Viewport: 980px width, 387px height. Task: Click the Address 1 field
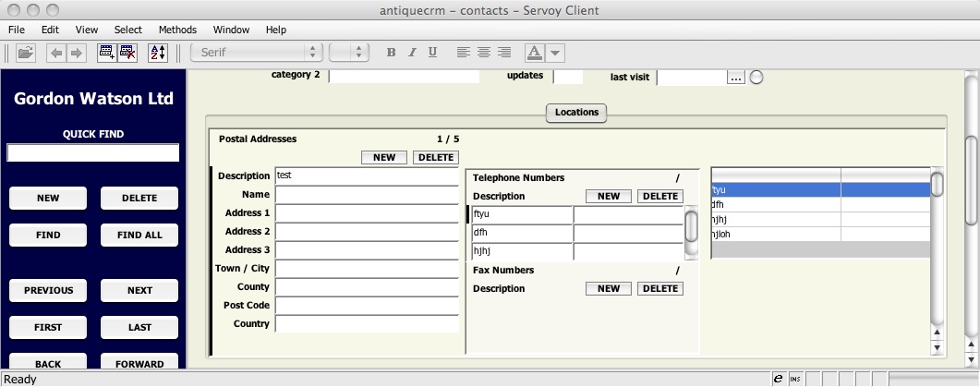click(x=367, y=213)
